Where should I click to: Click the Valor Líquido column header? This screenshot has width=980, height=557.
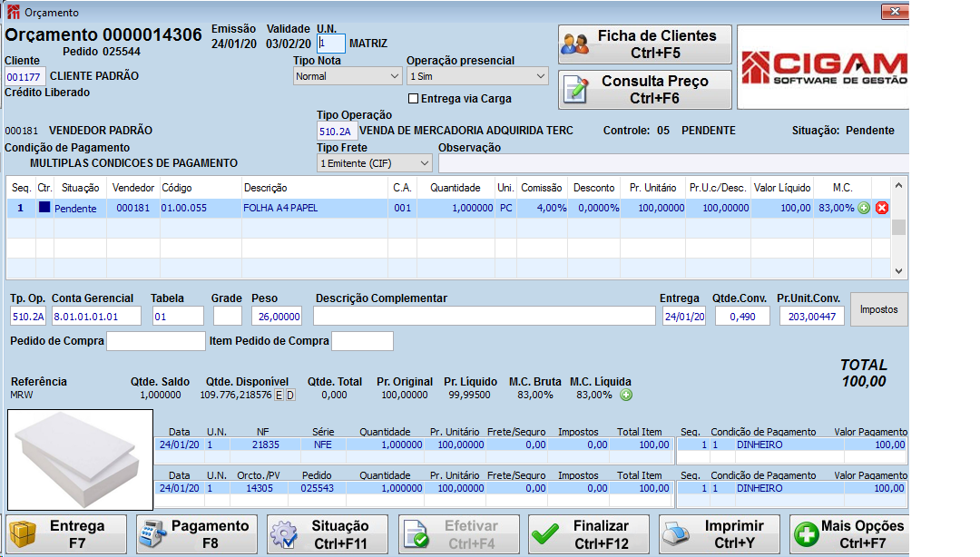tap(782, 188)
